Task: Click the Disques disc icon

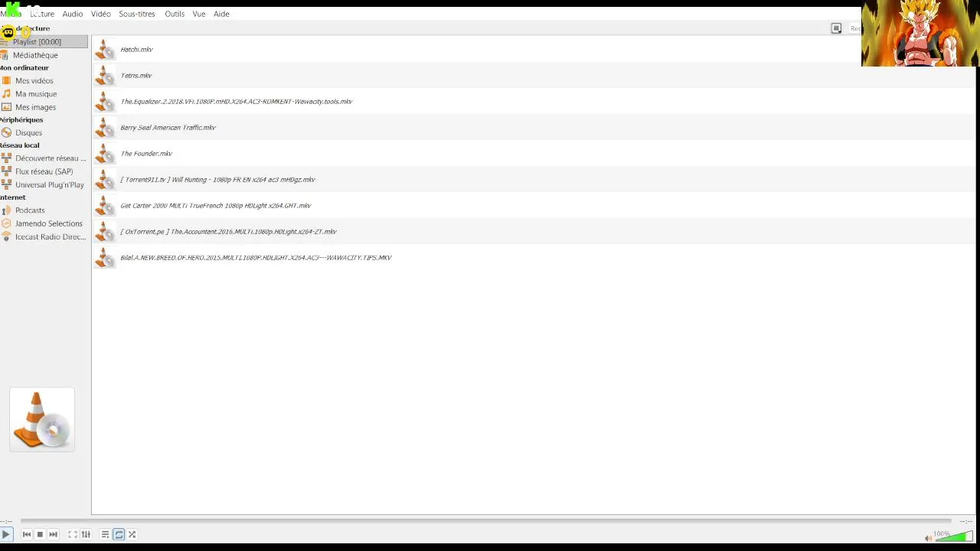Action: coord(6,132)
